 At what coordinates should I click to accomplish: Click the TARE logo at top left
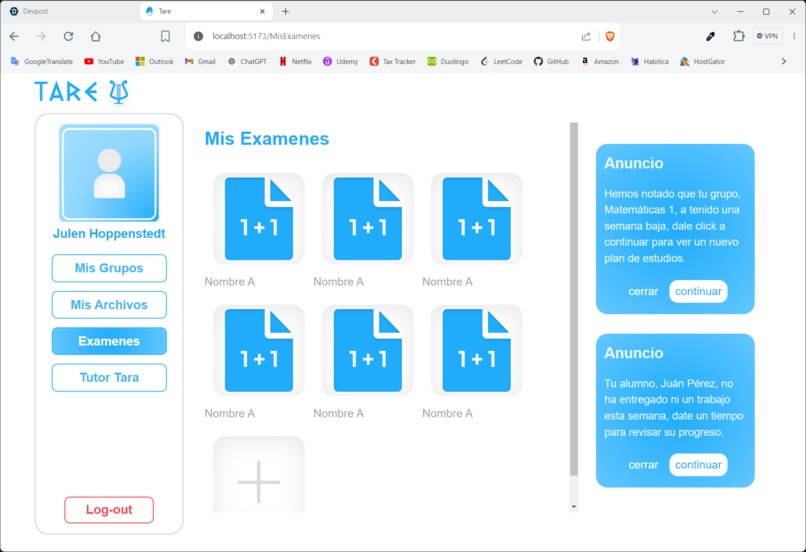(x=82, y=92)
